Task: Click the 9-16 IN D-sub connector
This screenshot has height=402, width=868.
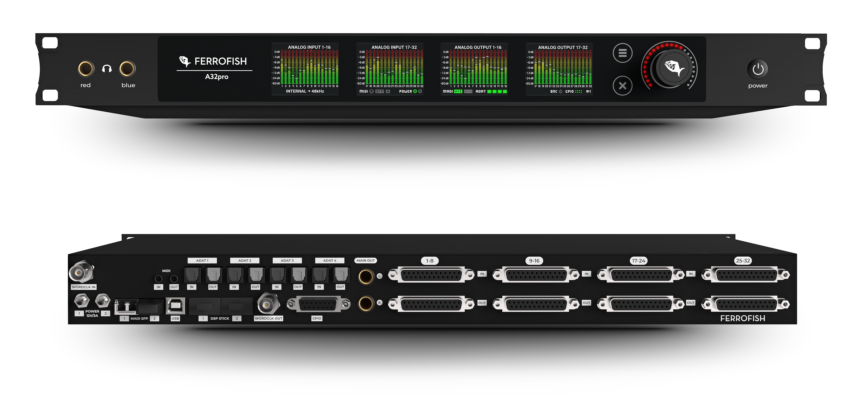Action: [x=536, y=275]
